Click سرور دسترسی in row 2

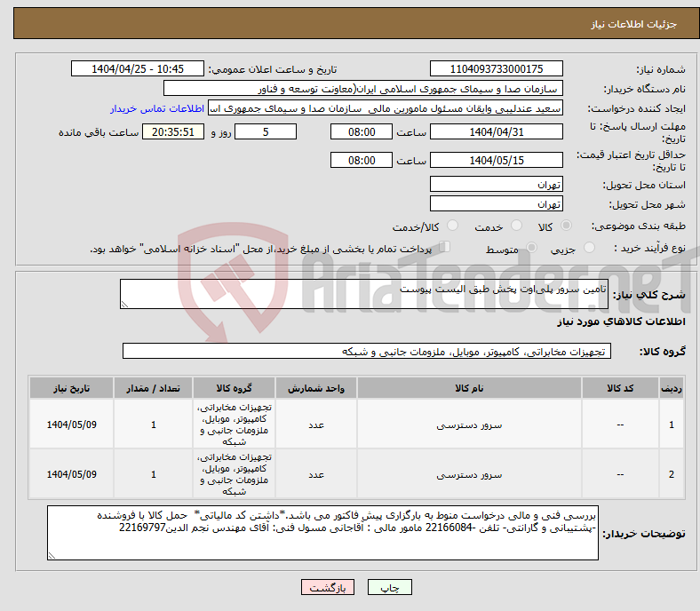click(x=469, y=474)
